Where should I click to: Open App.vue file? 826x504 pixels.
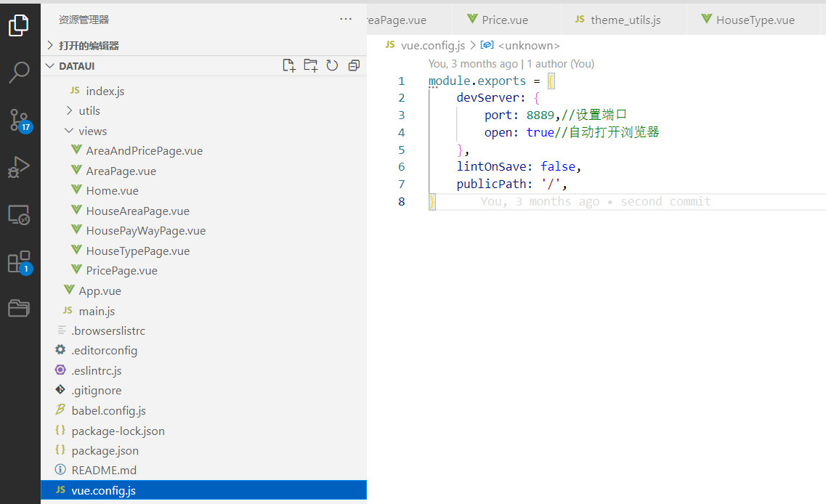pyautogui.click(x=204, y=290)
